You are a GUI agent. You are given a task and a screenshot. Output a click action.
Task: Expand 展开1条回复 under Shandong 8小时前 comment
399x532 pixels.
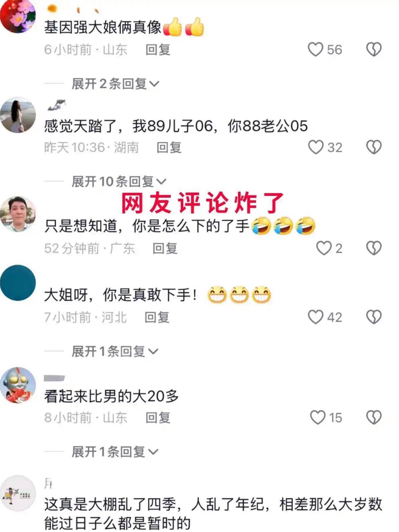115,452
